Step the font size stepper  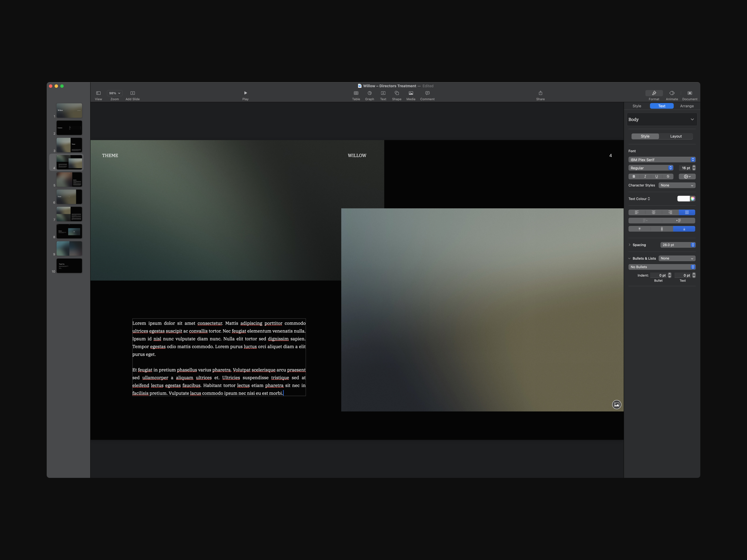694,168
